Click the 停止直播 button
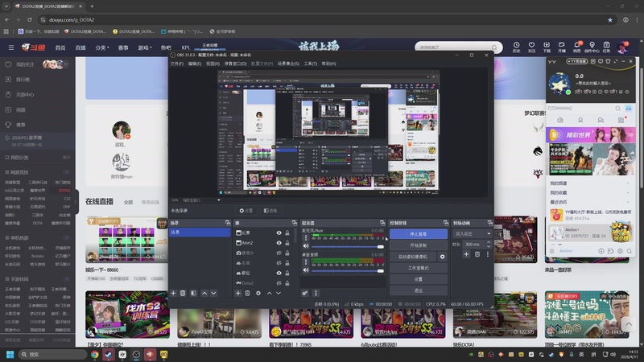Viewport: 644px width, 362px height. point(418,233)
